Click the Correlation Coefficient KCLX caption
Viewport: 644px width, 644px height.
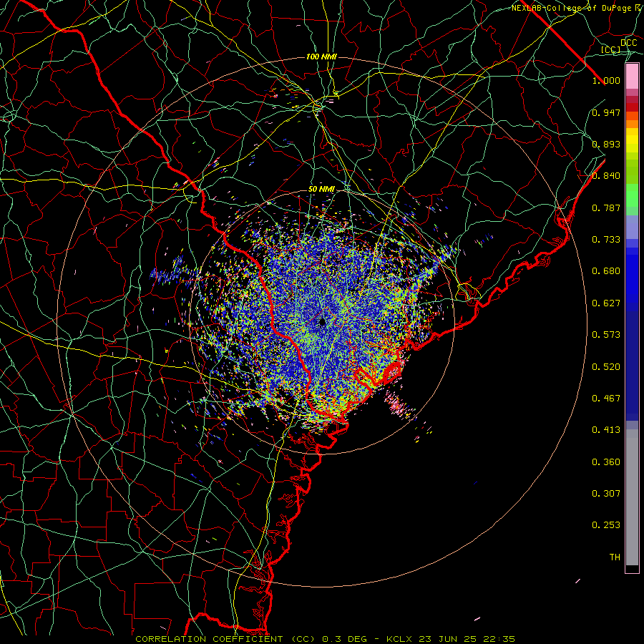point(325,639)
